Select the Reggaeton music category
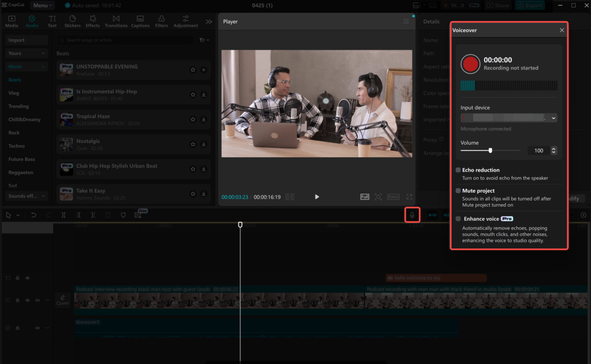The height and width of the screenshot is (364, 591). pos(21,172)
